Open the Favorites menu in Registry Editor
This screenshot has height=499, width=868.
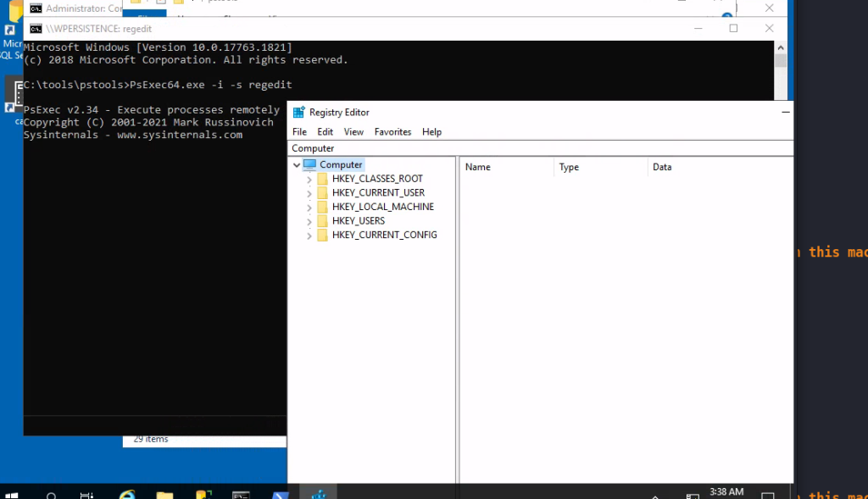point(393,131)
